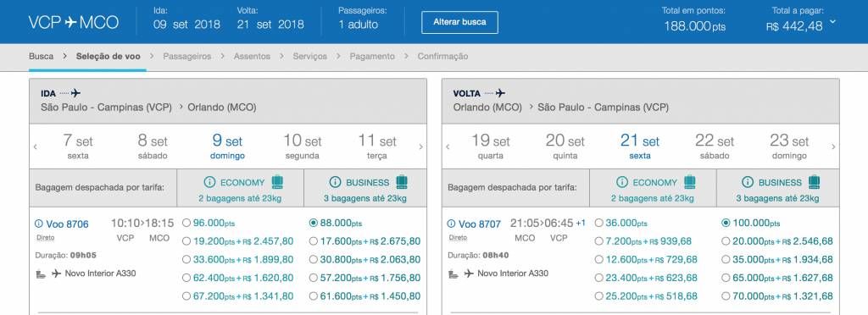Click the Direto link under Voo 8707
The height and width of the screenshot is (315, 868).
click(x=457, y=238)
